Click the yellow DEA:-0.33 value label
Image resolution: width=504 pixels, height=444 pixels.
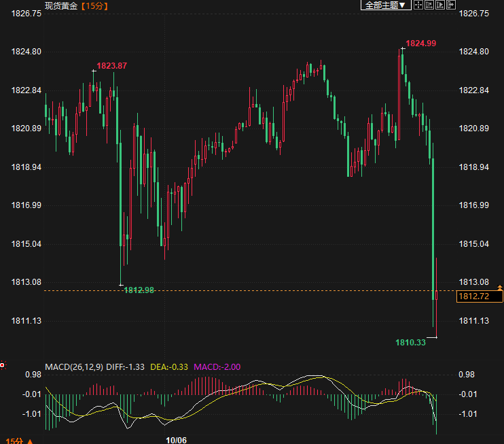(x=168, y=367)
